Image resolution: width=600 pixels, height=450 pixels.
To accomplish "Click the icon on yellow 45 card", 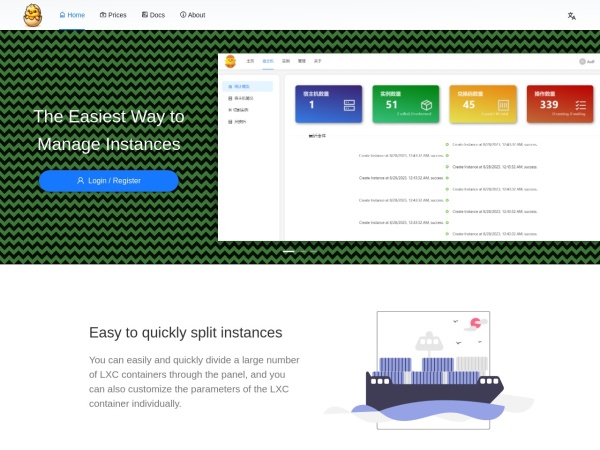I will point(503,105).
